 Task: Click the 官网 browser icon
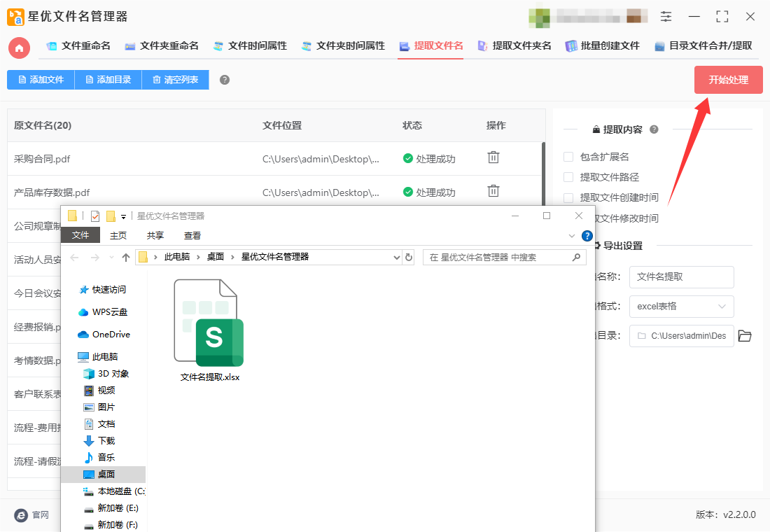21,514
